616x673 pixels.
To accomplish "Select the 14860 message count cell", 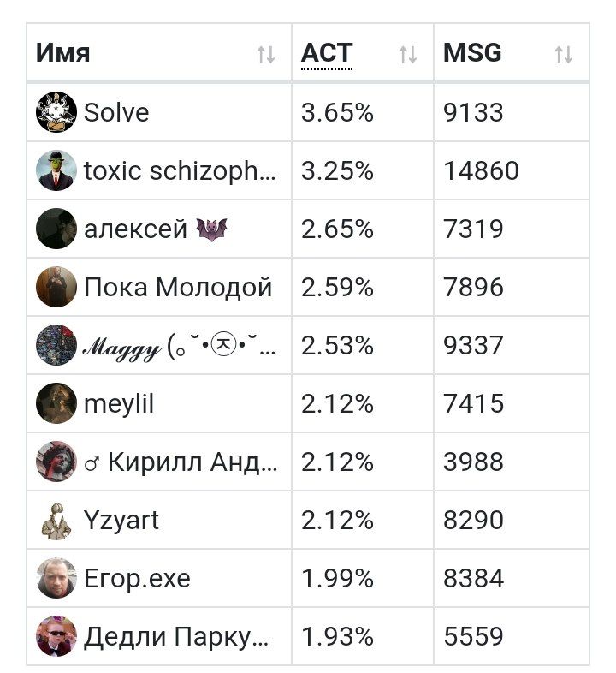I will 512,170.
